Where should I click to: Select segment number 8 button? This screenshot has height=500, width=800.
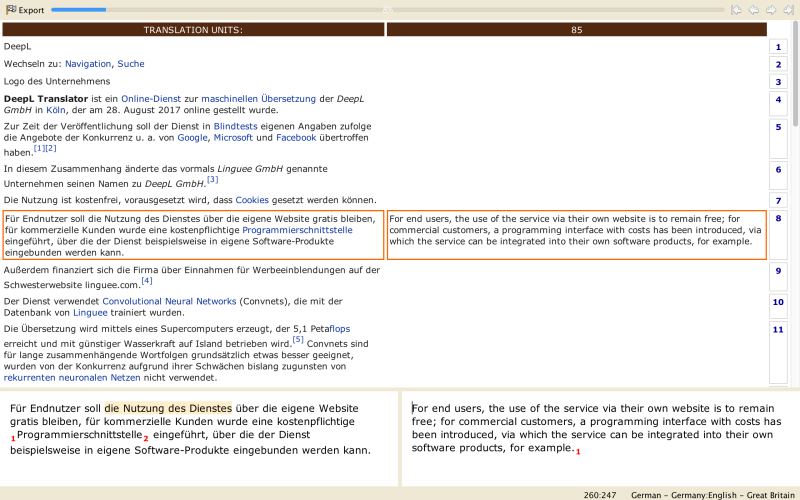pyautogui.click(x=778, y=235)
